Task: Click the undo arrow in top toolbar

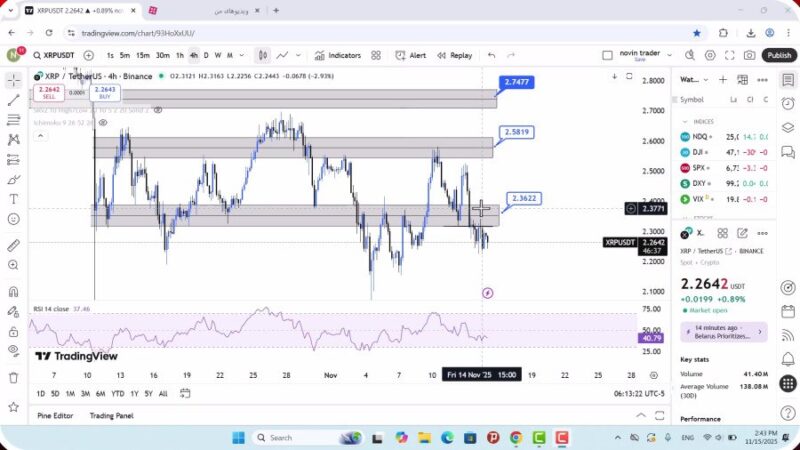Action: point(491,56)
